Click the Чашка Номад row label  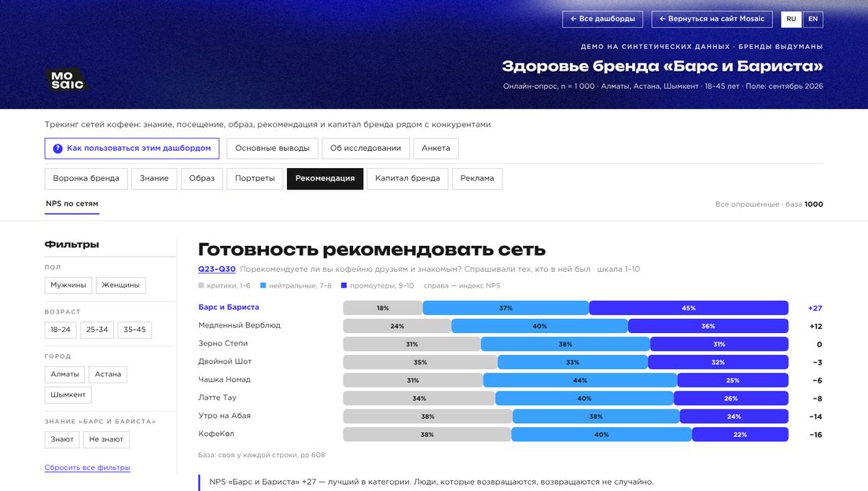pyautogui.click(x=224, y=380)
